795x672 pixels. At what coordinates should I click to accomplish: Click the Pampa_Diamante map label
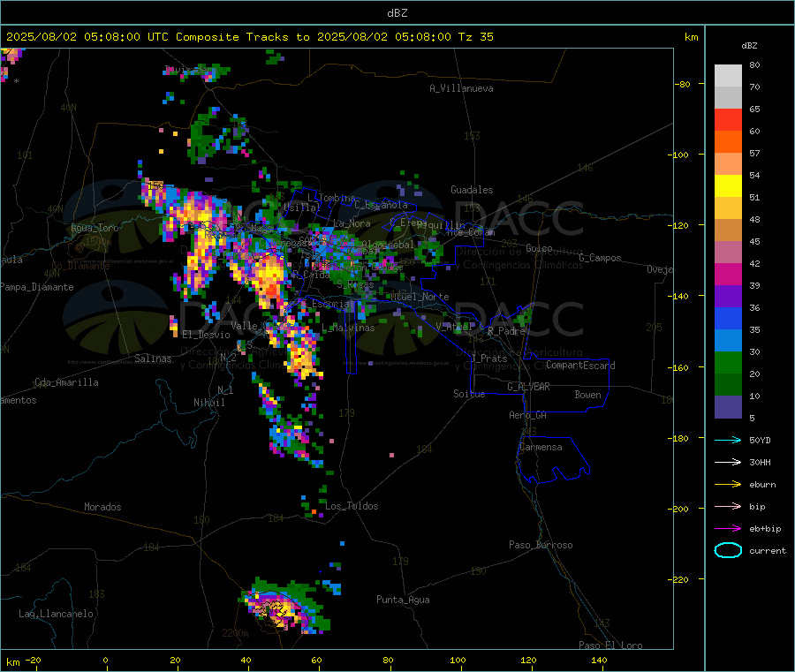37,287
